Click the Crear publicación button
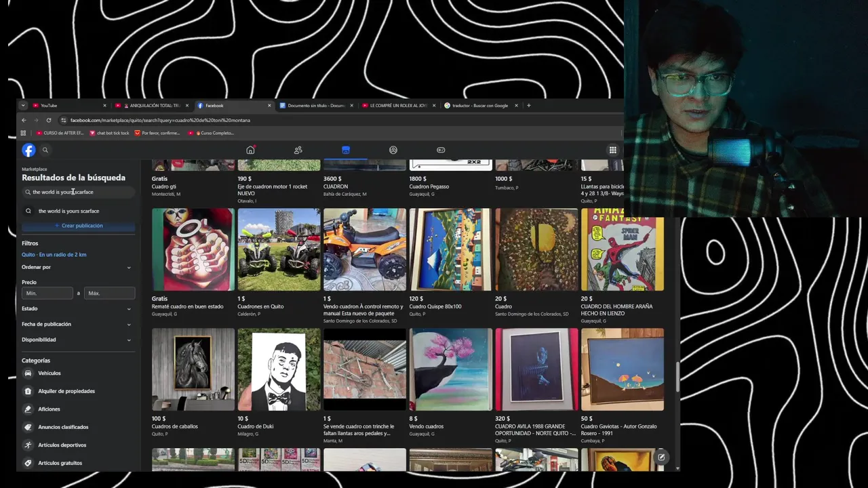The image size is (868, 488). click(x=79, y=226)
